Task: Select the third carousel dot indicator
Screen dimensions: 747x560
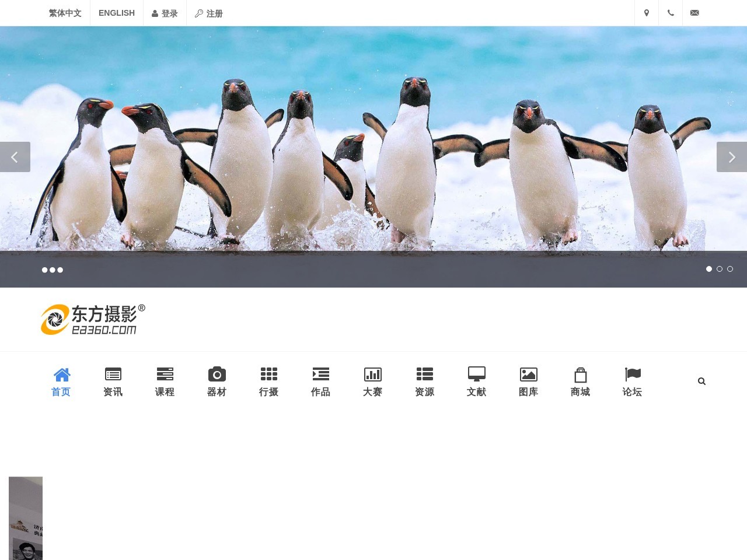Action: point(730,269)
